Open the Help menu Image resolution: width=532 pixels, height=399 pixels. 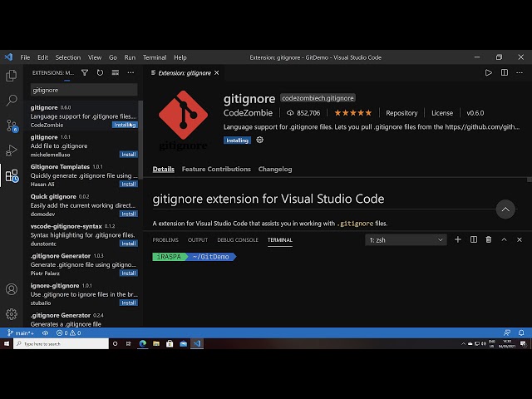[x=180, y=57]
